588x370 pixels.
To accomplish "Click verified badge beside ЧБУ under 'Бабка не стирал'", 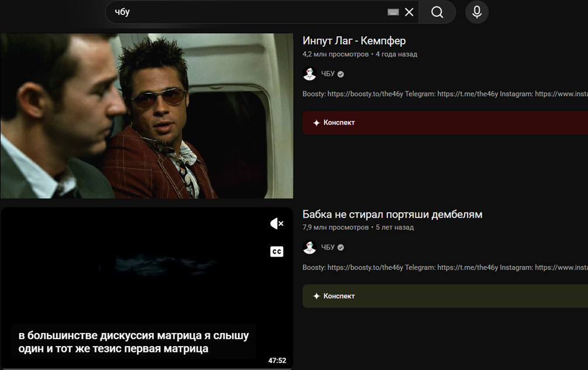I will point(341,248).
